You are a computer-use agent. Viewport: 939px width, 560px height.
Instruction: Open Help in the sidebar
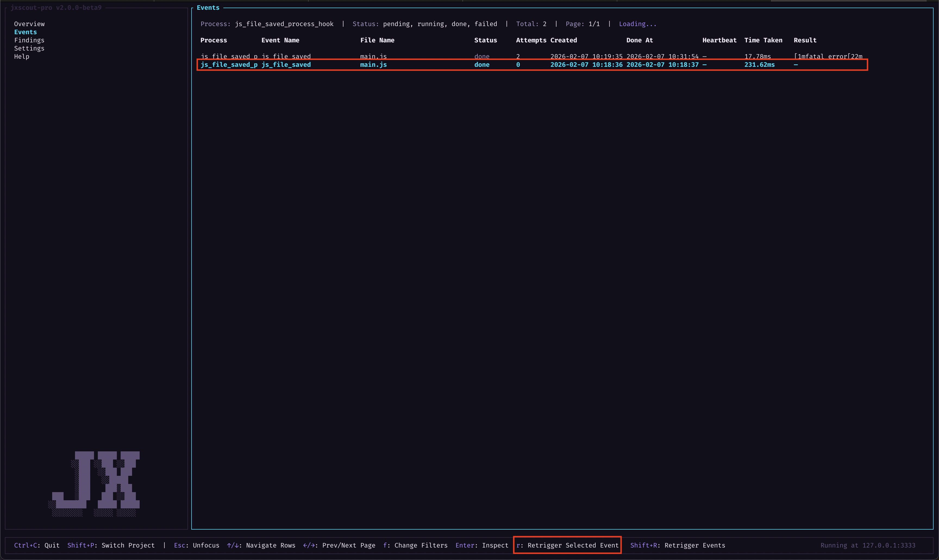pos(21,56)
